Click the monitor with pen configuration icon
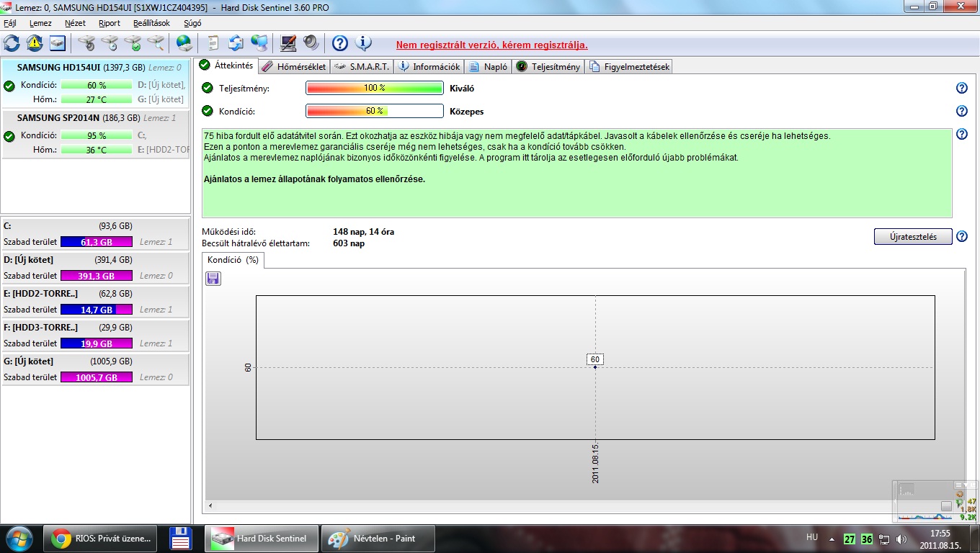The height and width of the screenshot is (553, 980). (288, 43)
